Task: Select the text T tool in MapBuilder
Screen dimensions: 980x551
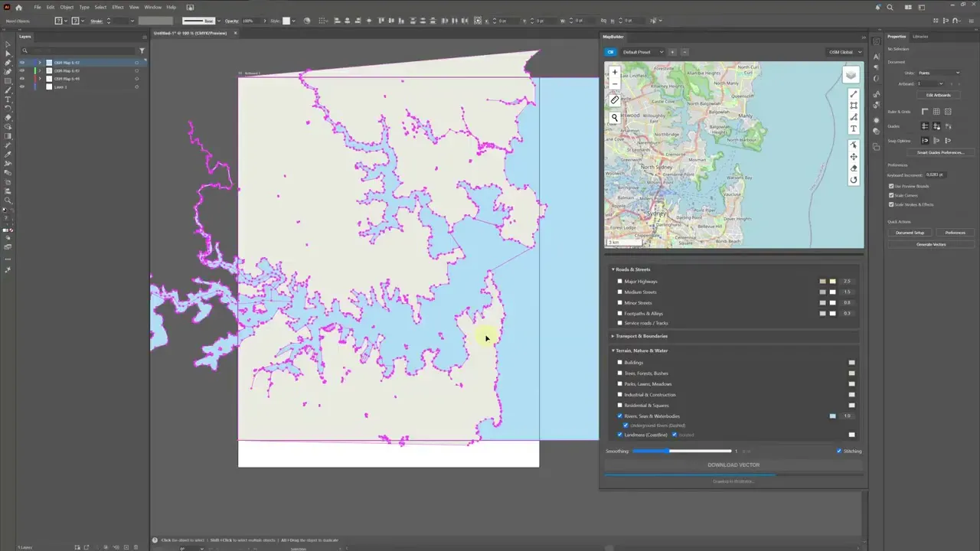Action: point(854,129)
